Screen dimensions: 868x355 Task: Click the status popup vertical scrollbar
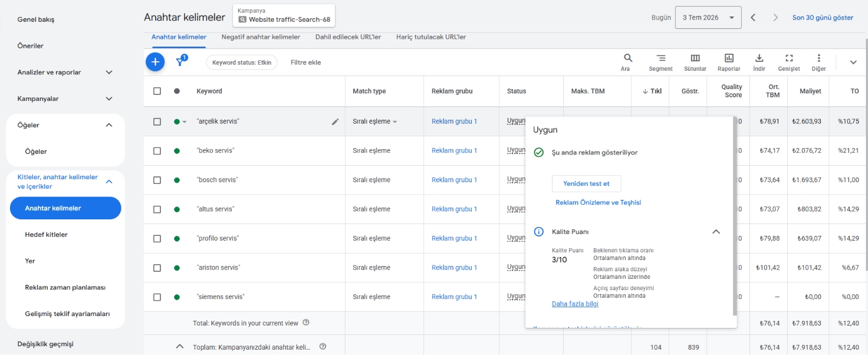point(735,215)
